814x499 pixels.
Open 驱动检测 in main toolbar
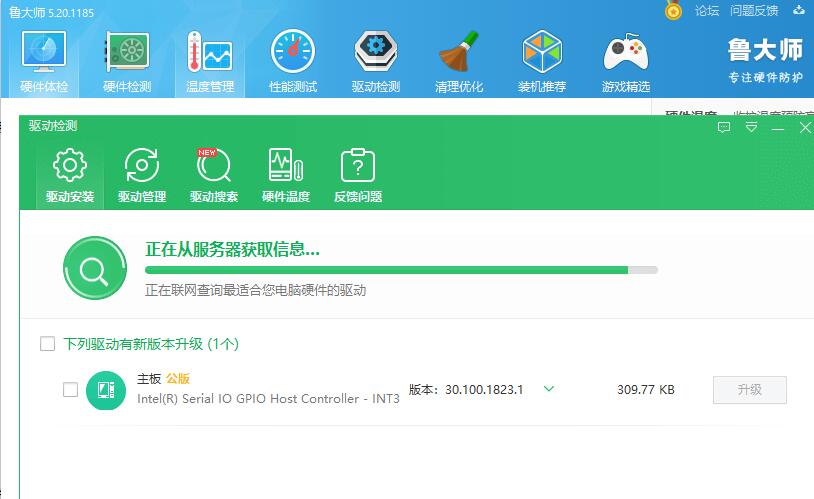[x=376, y=62]
